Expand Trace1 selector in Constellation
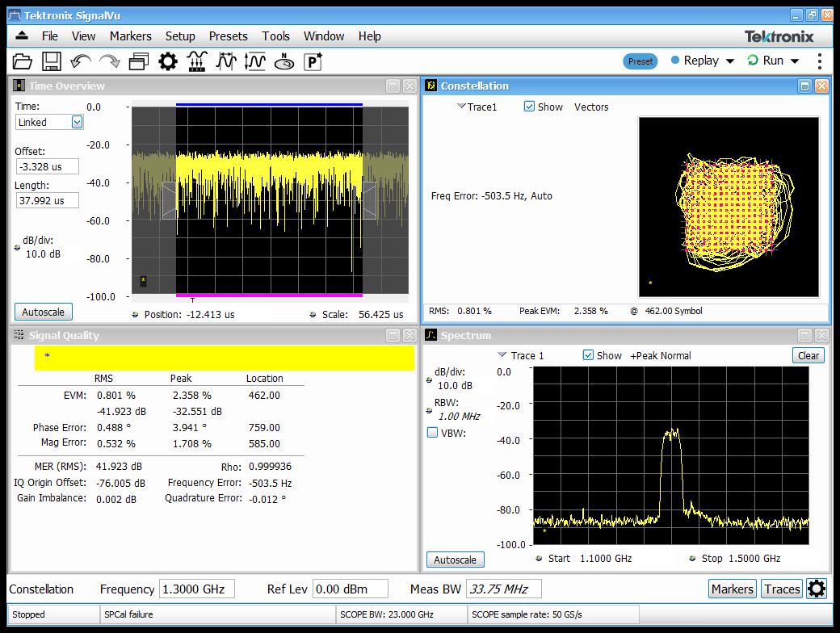The image size is (840, 633). point(460,106)
